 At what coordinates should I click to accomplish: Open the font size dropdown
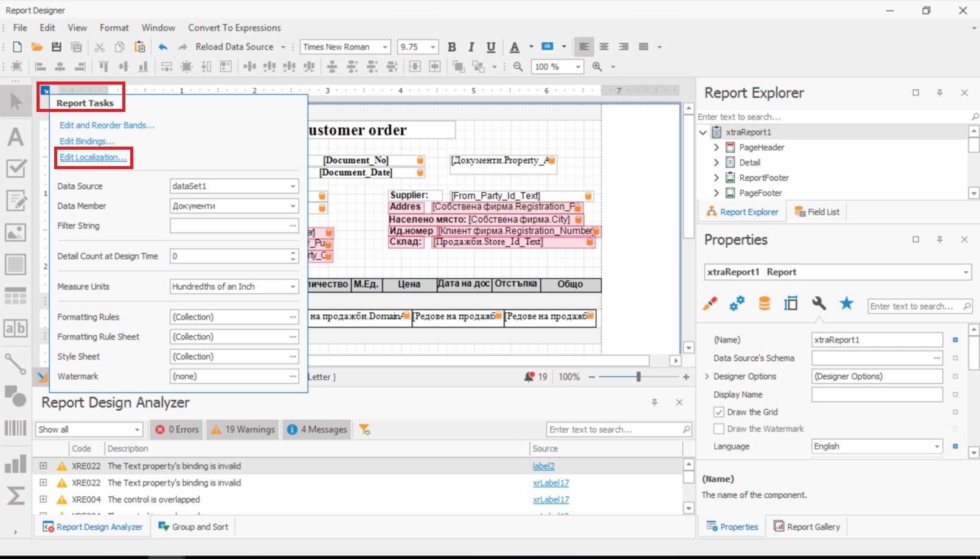(x=433, y=47)
